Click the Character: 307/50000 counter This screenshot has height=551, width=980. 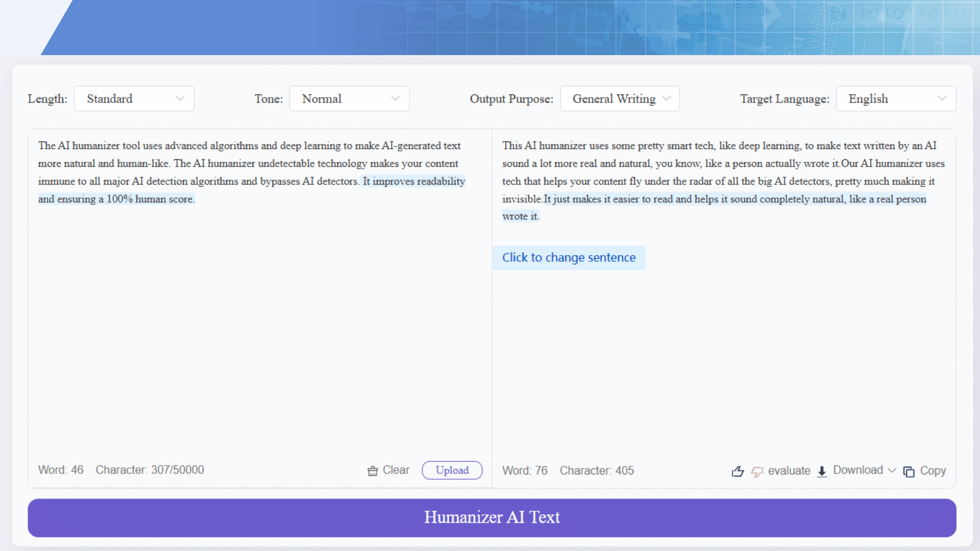click(151, 470)
